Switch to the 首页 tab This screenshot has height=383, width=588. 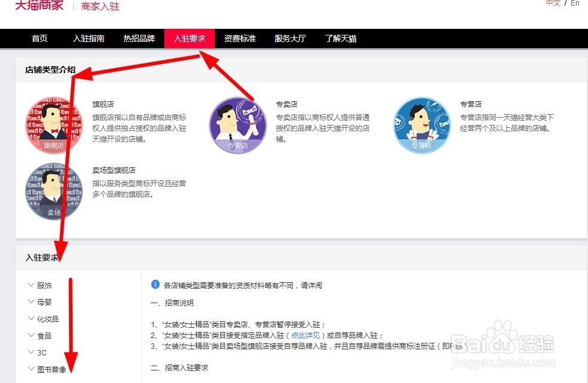pos(39,38)
